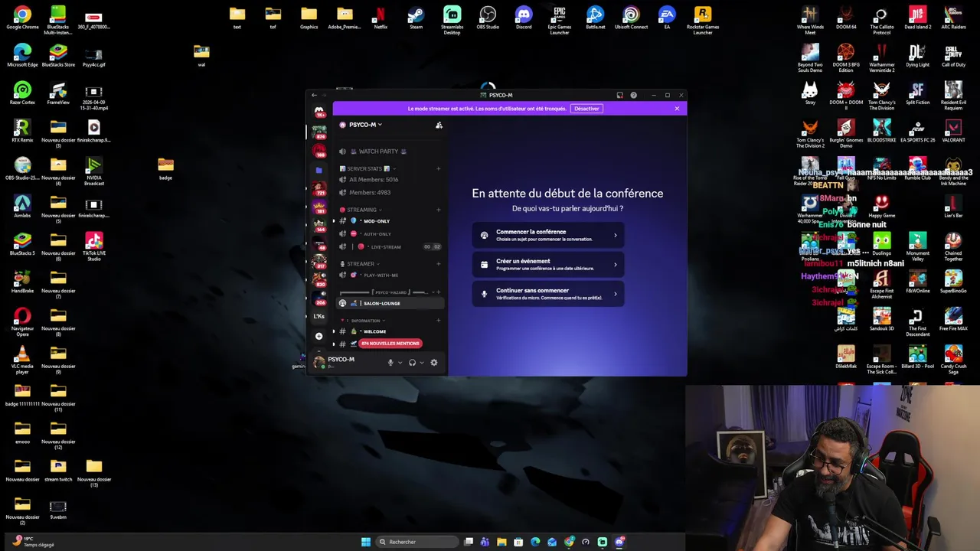Select Commencer la conférence option
Screen dimensions: 980x551
548,235
